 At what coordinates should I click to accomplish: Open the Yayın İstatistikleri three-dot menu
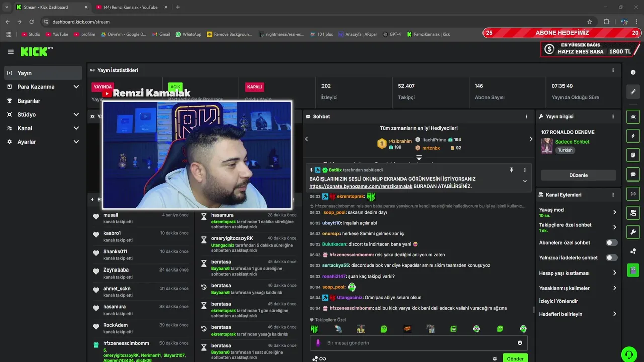613,70
